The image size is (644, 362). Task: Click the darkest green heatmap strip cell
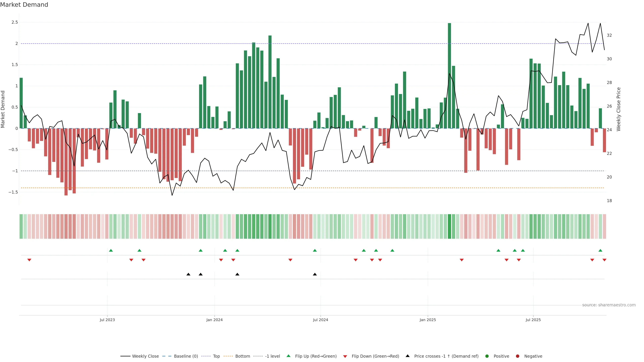(449, 226)
